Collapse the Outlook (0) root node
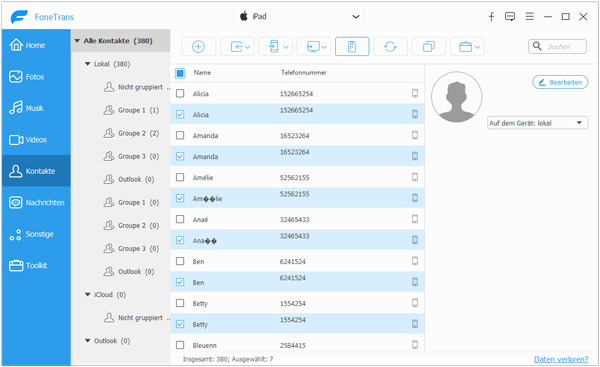 tap(88, 340)
